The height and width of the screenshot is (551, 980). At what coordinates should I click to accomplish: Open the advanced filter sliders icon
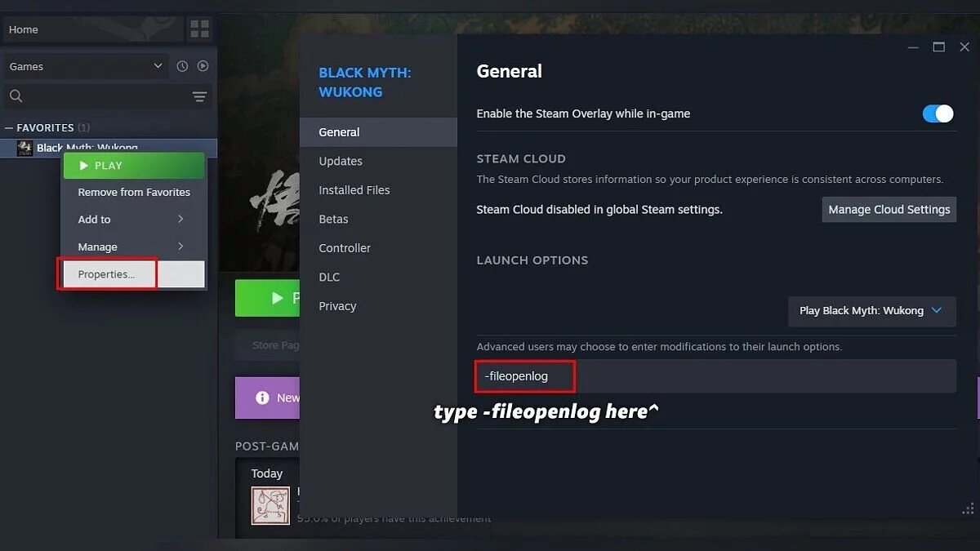tap(199, 96)
